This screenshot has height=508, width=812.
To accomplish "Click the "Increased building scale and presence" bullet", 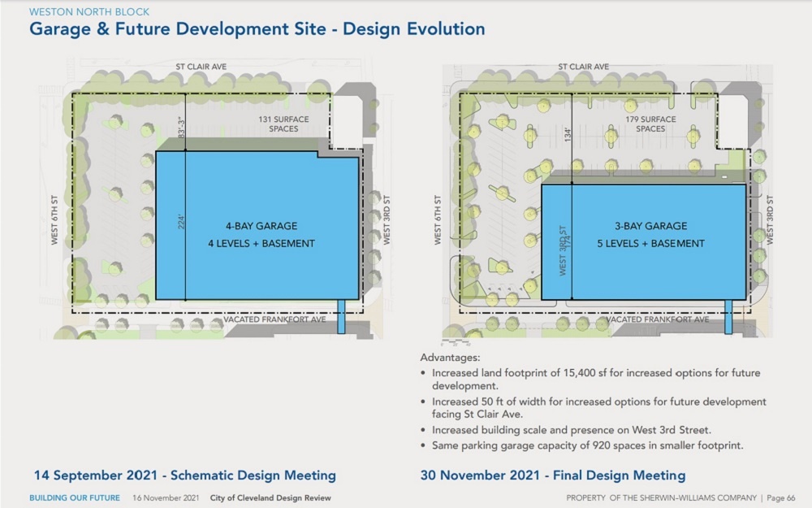I will [x=572, y=430].
